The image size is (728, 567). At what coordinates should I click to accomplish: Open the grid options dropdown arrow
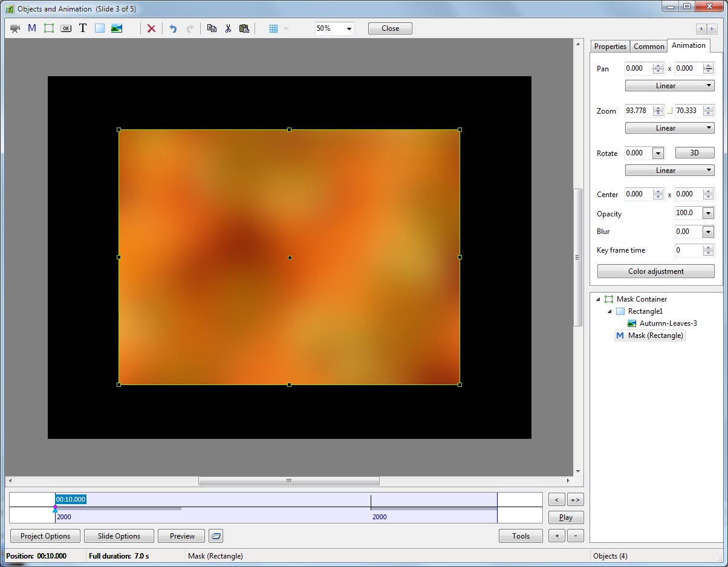tap(286, 28)
